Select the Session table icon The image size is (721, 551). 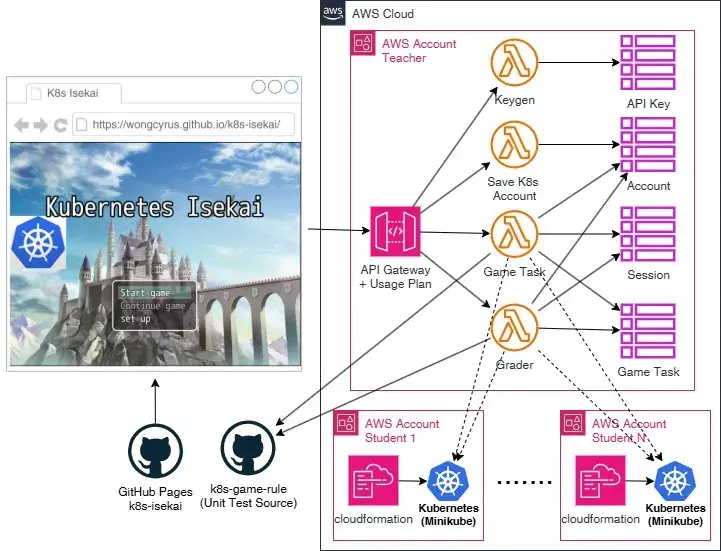(648, 234)
